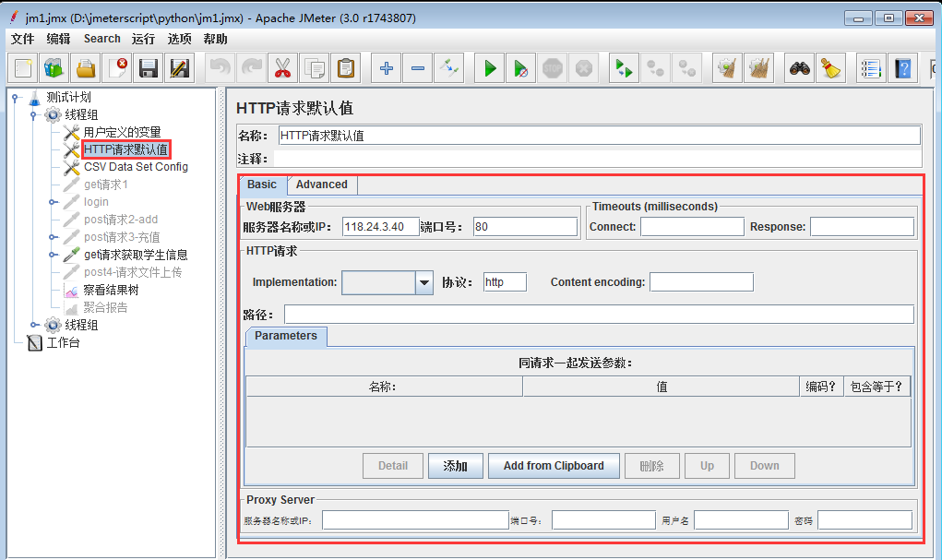
Task: Click the Down button
Action: [x=764, y=466]
